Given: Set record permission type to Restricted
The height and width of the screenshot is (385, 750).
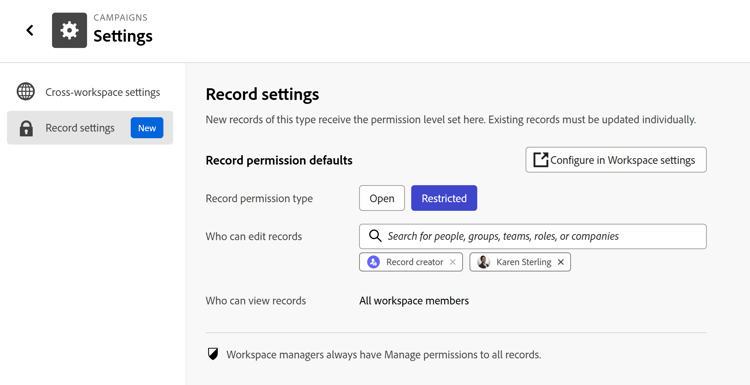Looking at the screenshot, I should point(444,198).
